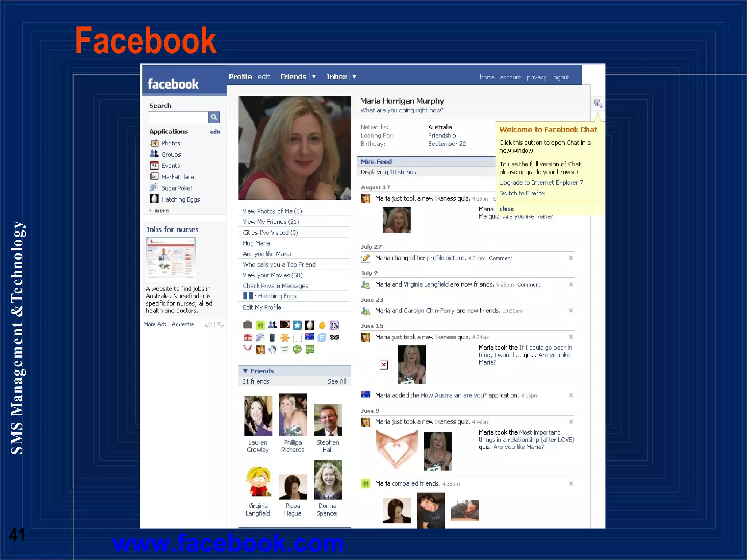Open the Friends menu item
This screenshot has width=747, height=560.
coord(293,77)
